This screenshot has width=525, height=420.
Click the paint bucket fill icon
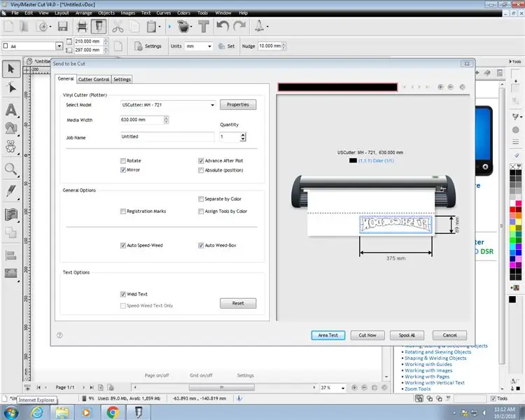[x=183, y=27]
